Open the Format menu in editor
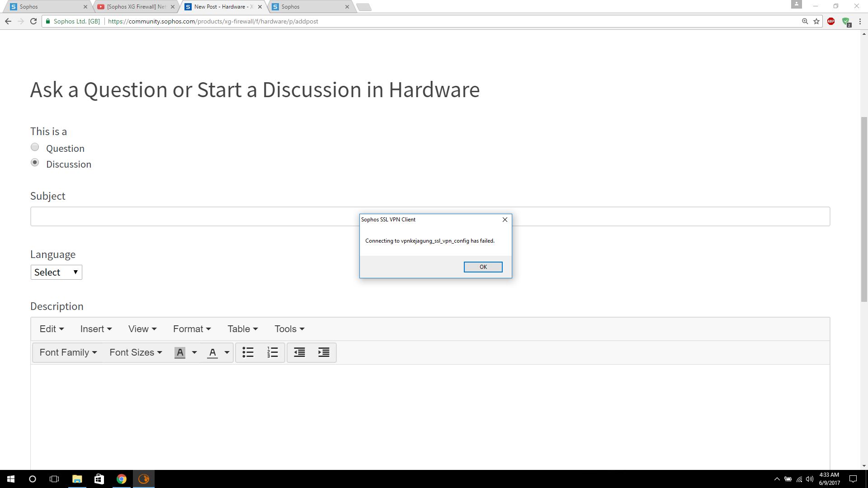The width and height of the screenshot is (868, 488). (x=192, y=329)
